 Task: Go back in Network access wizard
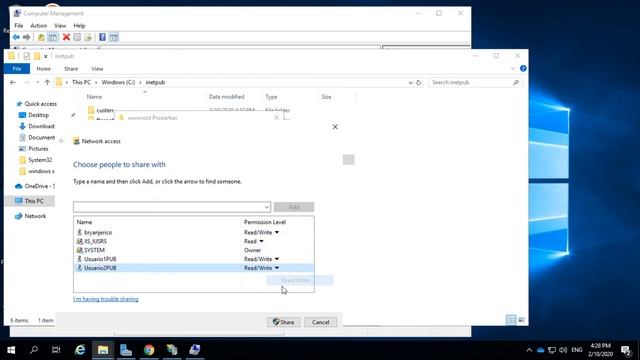(62, 141)
